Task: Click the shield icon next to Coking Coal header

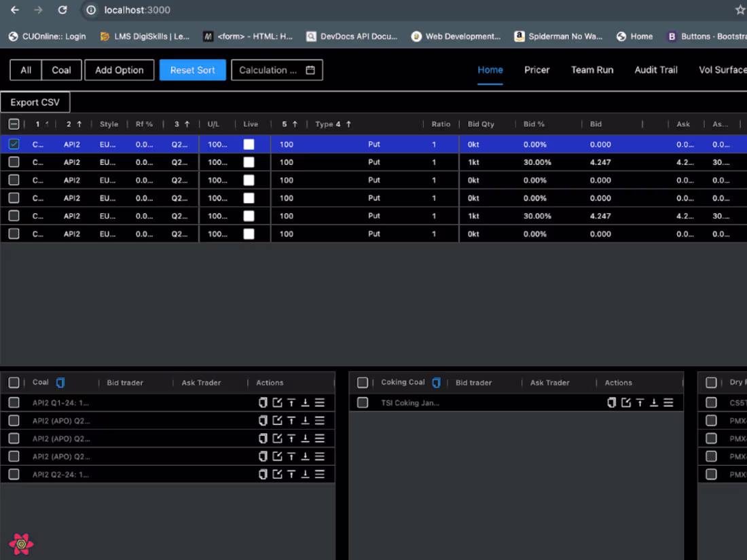Action: point(436,382)
